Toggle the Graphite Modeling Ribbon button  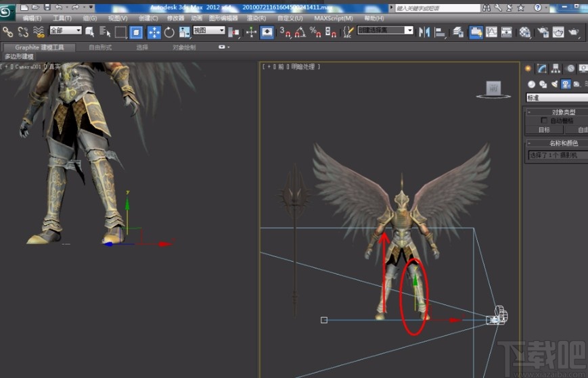(x=476, y=32)
